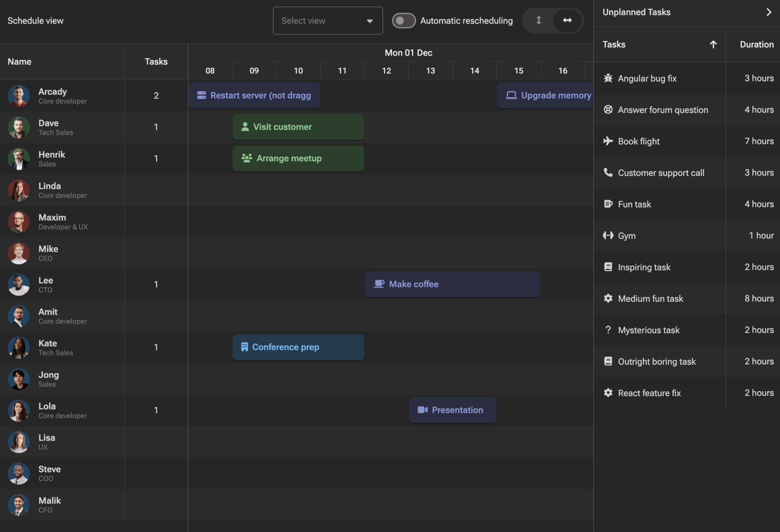Select the Conference prep event

(298, 347)
